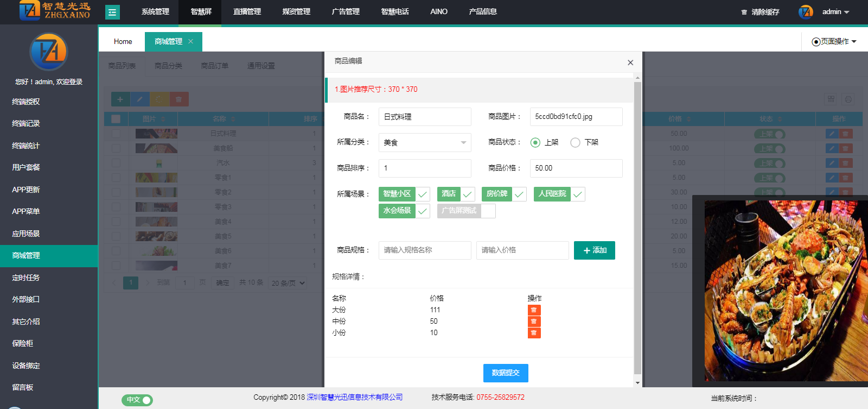Select the 上架 radio button
The width and height of the screenshot is (868, 409).
coord(535,142)
